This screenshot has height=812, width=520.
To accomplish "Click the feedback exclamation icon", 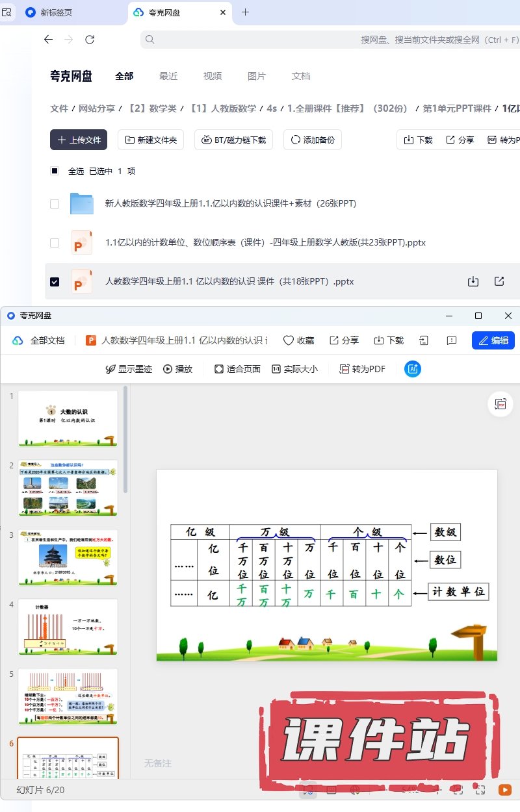I will (452, 340).
